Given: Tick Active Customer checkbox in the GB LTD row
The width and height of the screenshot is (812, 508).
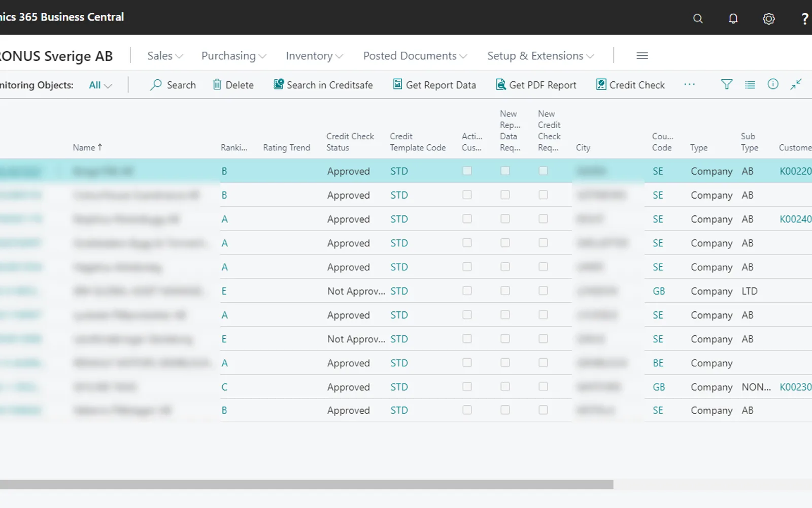Looking at the screenshot, I should tap(467, 291).
